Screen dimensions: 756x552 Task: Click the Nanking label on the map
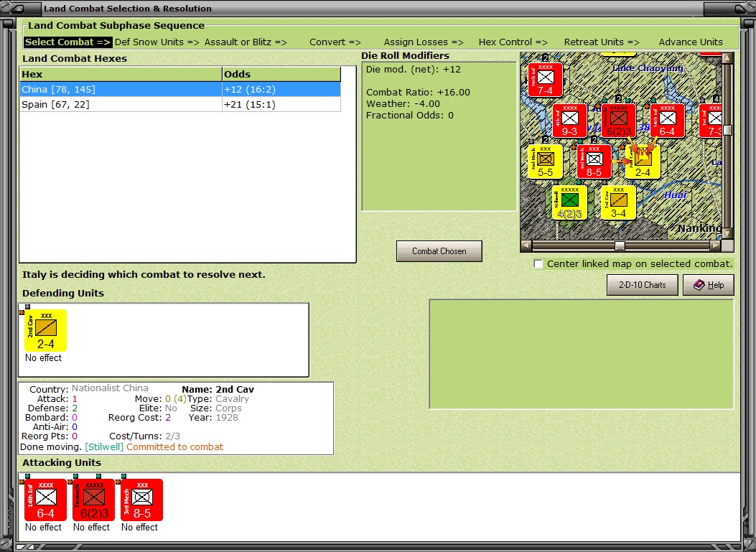[x=699, y=228]
